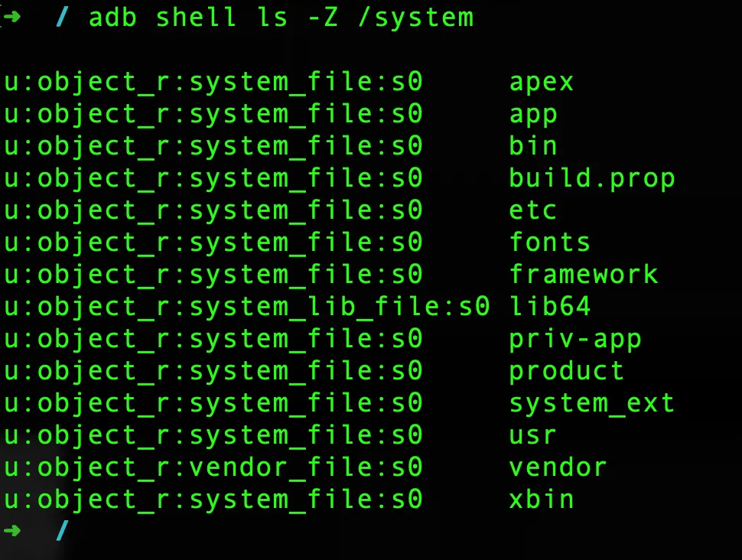Select the lib64 directory name
Screen dimensions: 742x560
(550, 306)
